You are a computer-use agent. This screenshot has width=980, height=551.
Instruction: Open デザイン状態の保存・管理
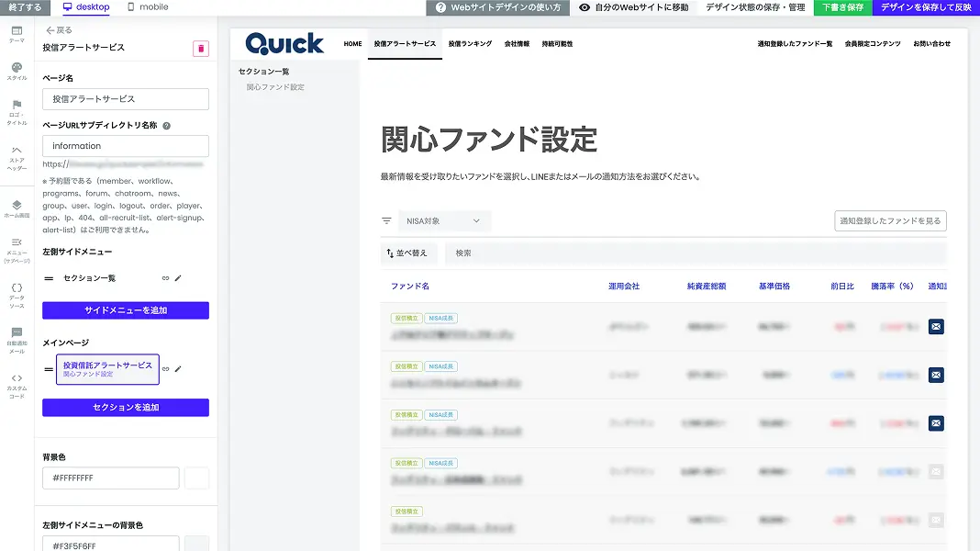(755, 7)
